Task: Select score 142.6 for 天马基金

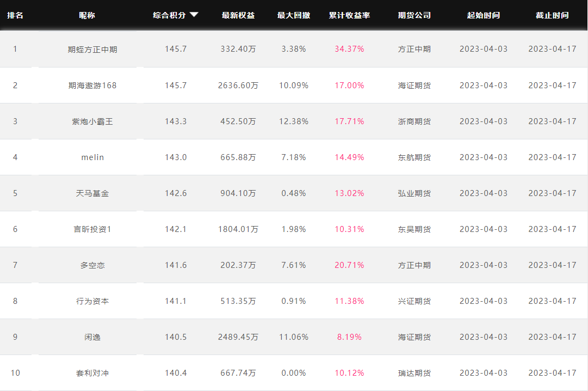Action: 176,193
